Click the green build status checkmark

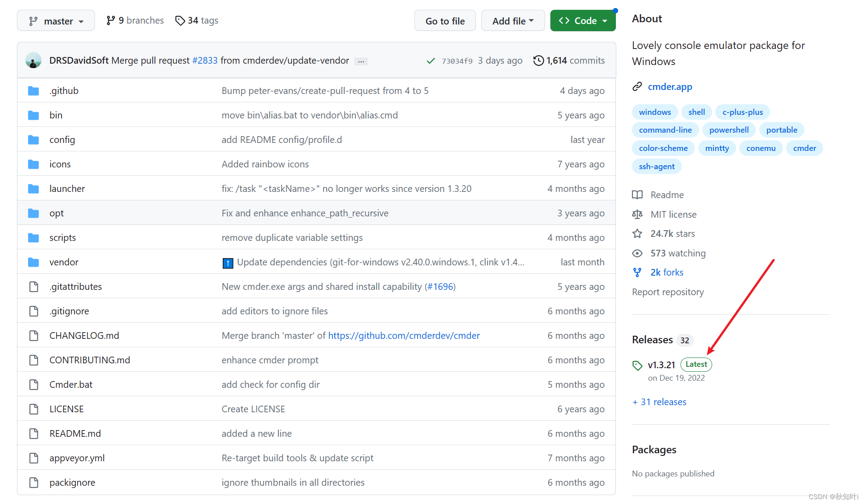coord(430,61)
